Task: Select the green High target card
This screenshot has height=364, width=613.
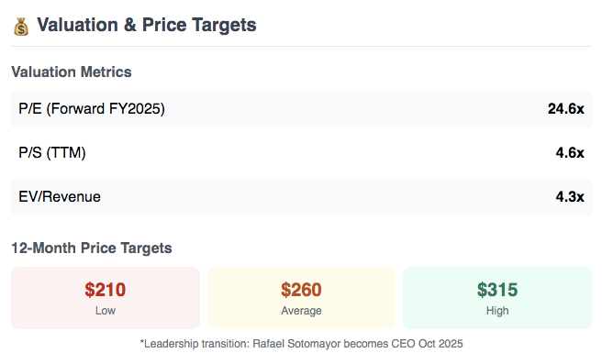Action: [497, 298]
